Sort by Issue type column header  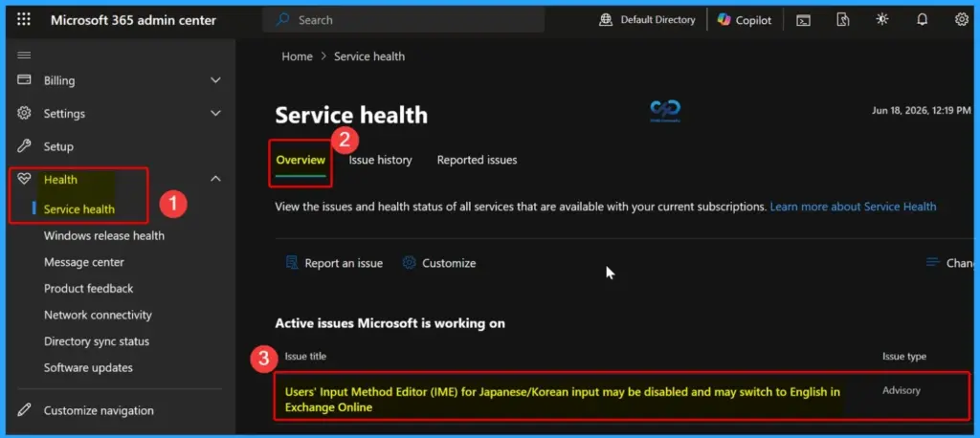coord(903,356)
